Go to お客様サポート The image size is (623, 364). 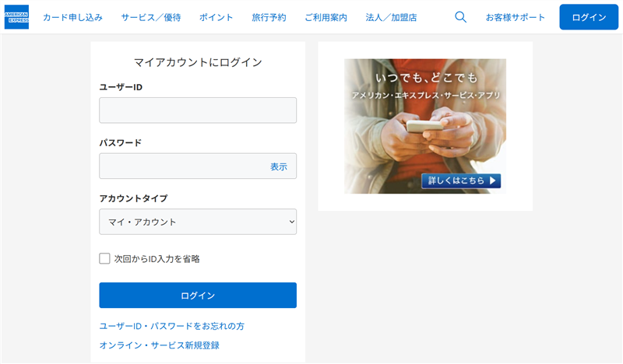click(x=516, y=17)
